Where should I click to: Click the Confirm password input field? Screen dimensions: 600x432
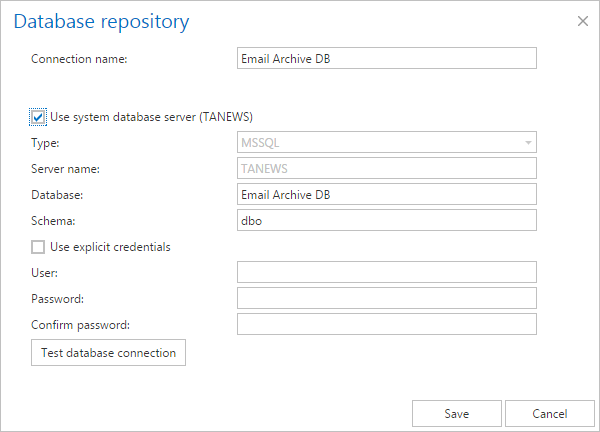click(x=386, y=324)
